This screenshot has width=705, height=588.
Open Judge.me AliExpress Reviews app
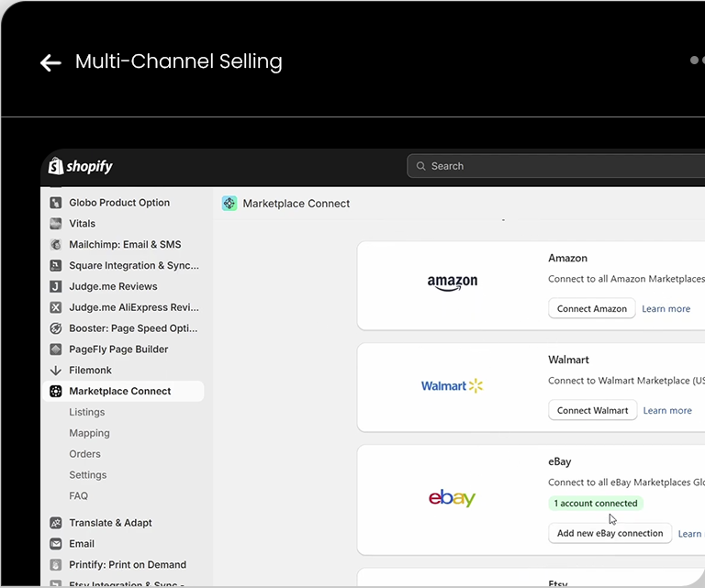point(134,307)
